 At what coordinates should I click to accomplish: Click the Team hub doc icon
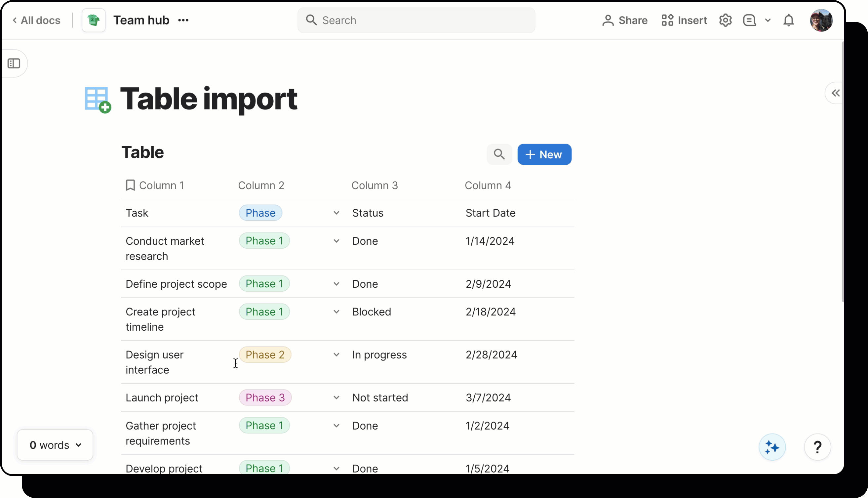(x=94, y=20)
